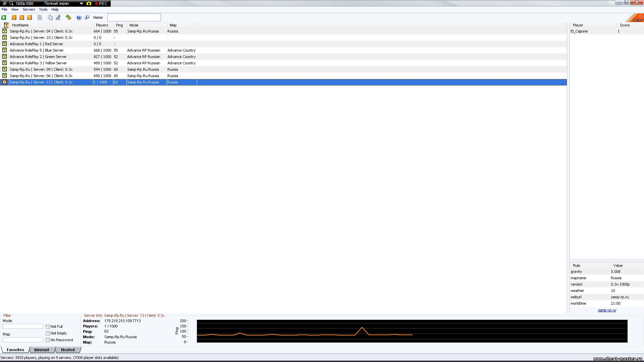The height and width of the screenshot is (362, 644).
Task: Enable the Not Empty filter checkbox
Action: click(x=48, y=333)
